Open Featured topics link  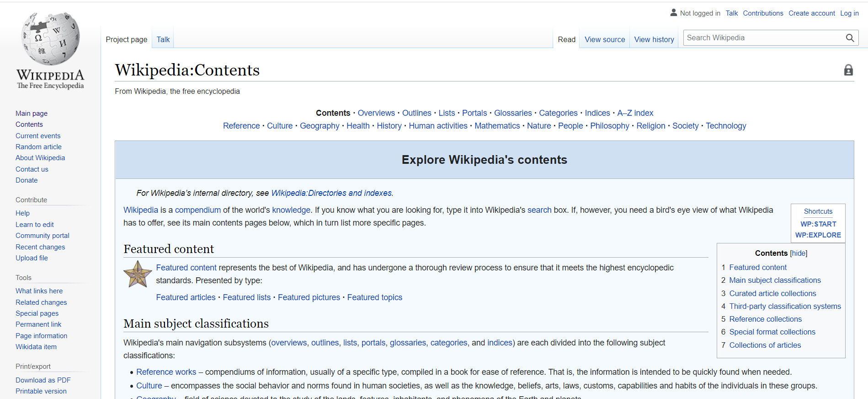click(375, 297)
